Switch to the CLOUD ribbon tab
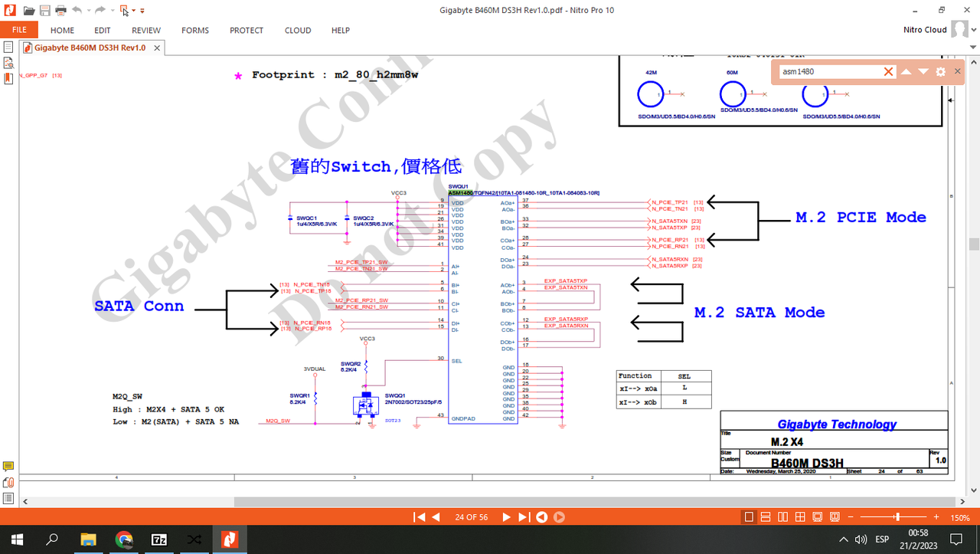Screen dimensions: 980x554 click(298, 31)
